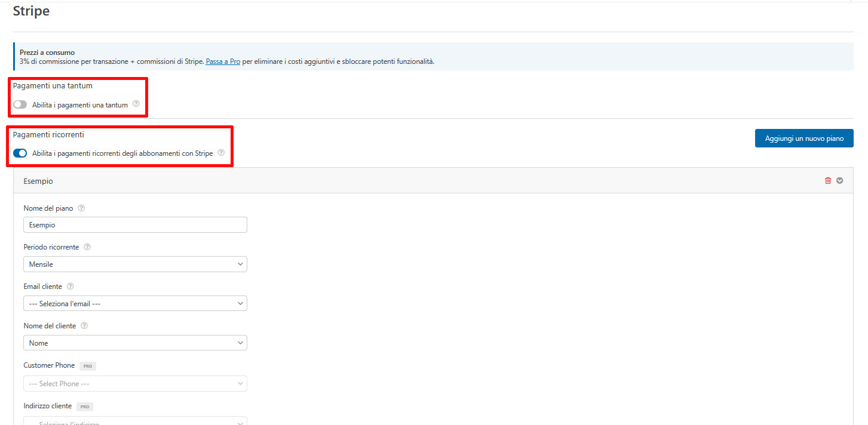Image resolution: width=868 pixels, height=425 pixels.
Task: Click inside the Esempio plan name field
Action: pos(135,224)
